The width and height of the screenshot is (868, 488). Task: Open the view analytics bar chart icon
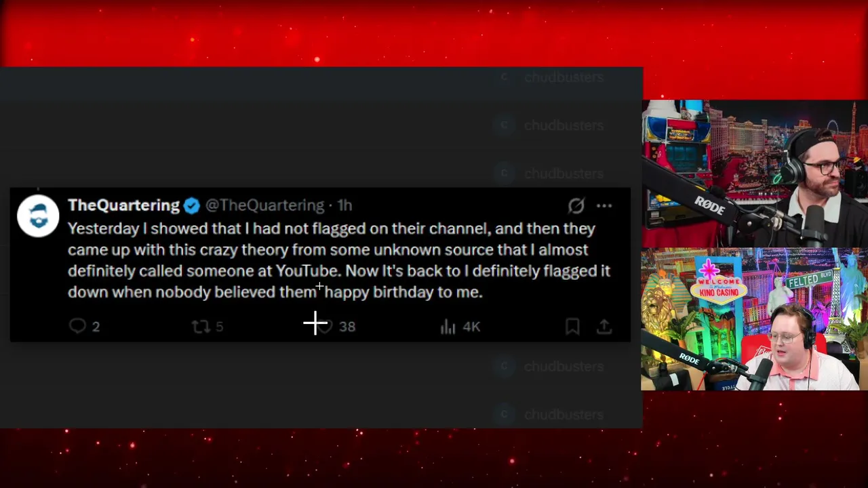(x=448, y=327)
